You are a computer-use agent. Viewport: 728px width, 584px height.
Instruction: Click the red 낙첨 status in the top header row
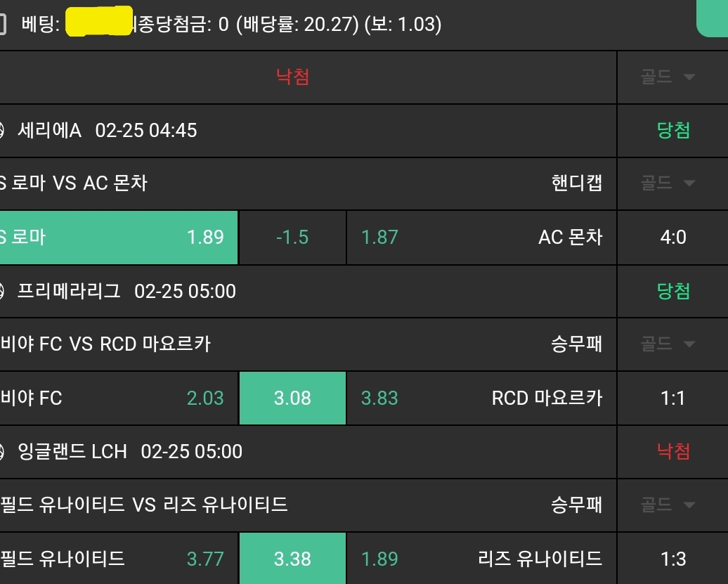click(x=293, y=77)
